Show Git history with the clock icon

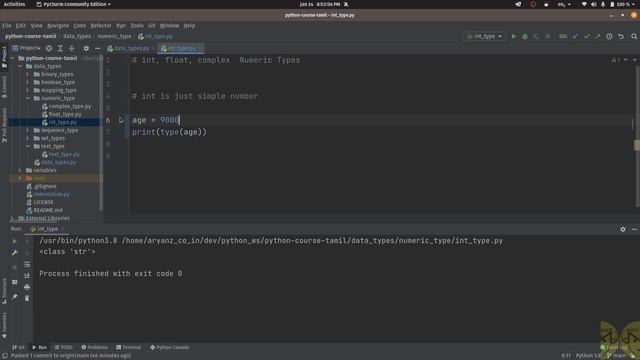tap(609, 36)
